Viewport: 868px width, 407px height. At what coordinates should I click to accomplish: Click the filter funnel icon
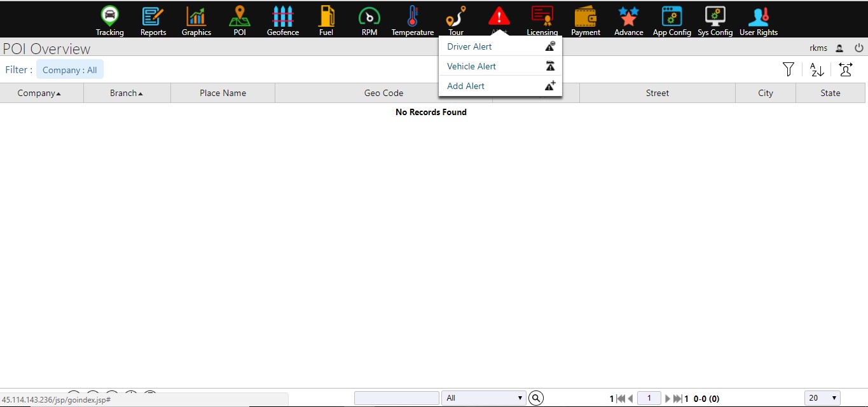click(x=789, y=70)
